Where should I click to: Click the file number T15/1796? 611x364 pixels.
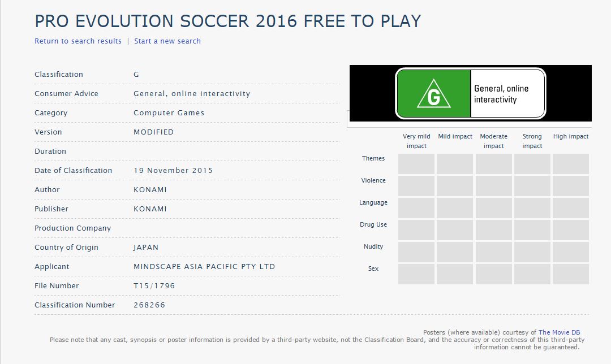154,286
